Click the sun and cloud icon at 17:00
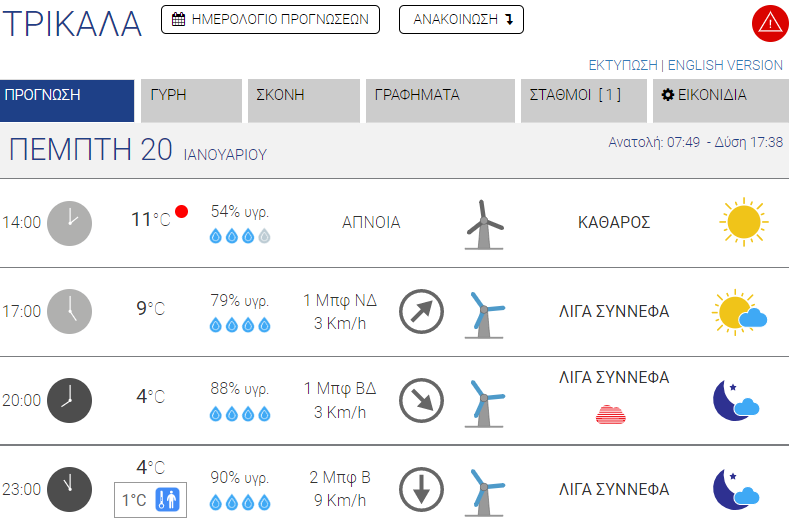 [x=740, y=311]
